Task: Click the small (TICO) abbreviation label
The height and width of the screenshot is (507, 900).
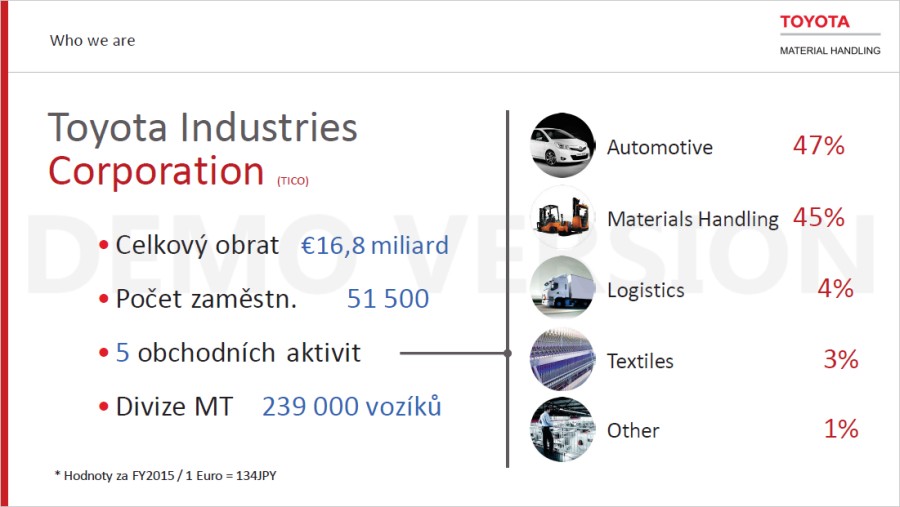Action: point(293,181)
